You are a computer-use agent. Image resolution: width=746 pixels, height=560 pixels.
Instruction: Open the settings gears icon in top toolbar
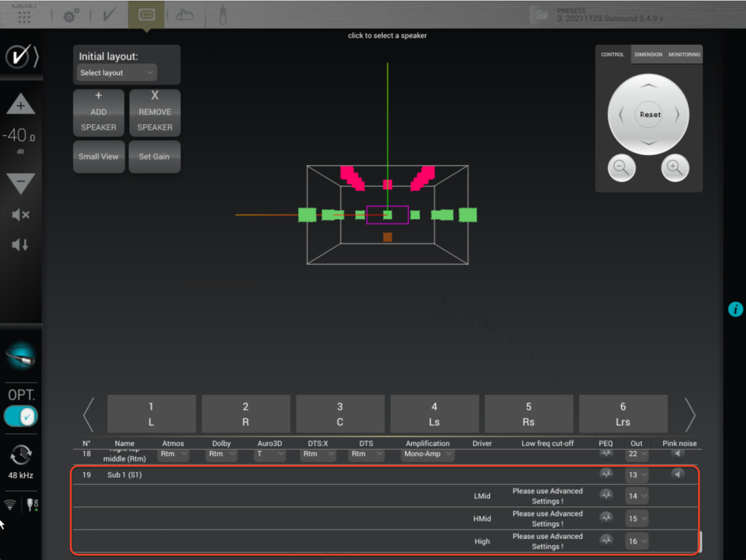pos(71,15)
